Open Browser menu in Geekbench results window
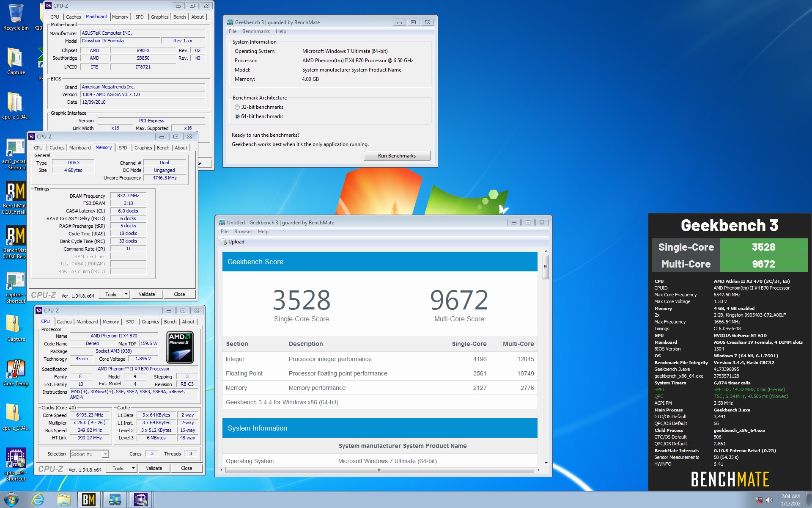This screenshot has width=812, height=508. point(243,232)
